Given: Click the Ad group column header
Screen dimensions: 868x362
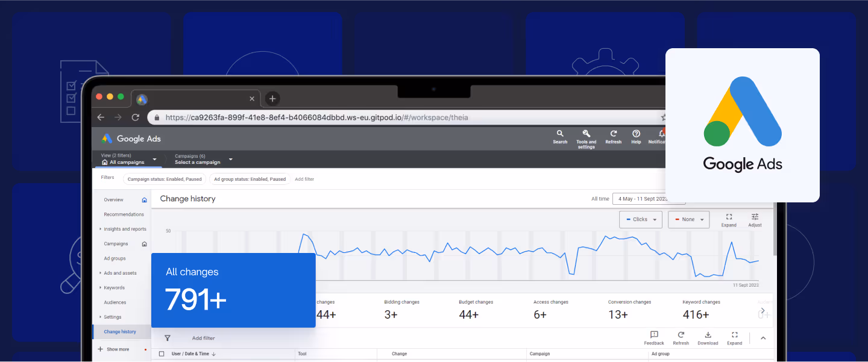Looking at the screenshot, I should tap(660, 354).
